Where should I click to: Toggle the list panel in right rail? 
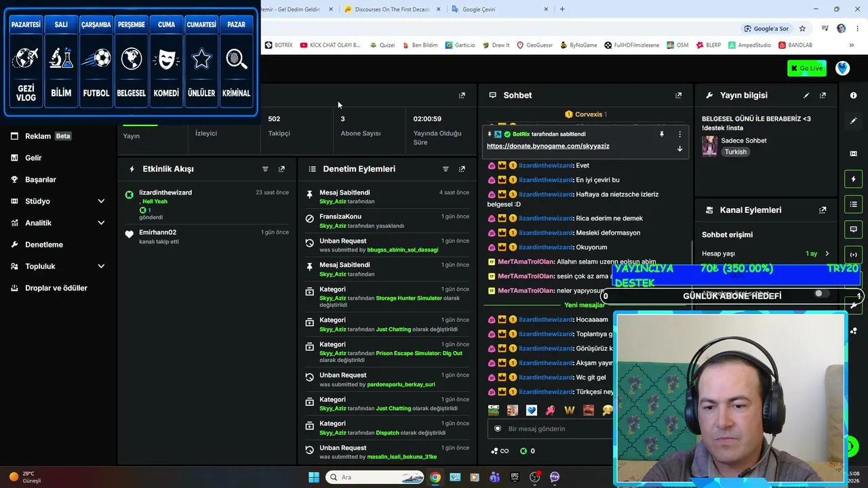click(x=853, y=204)
